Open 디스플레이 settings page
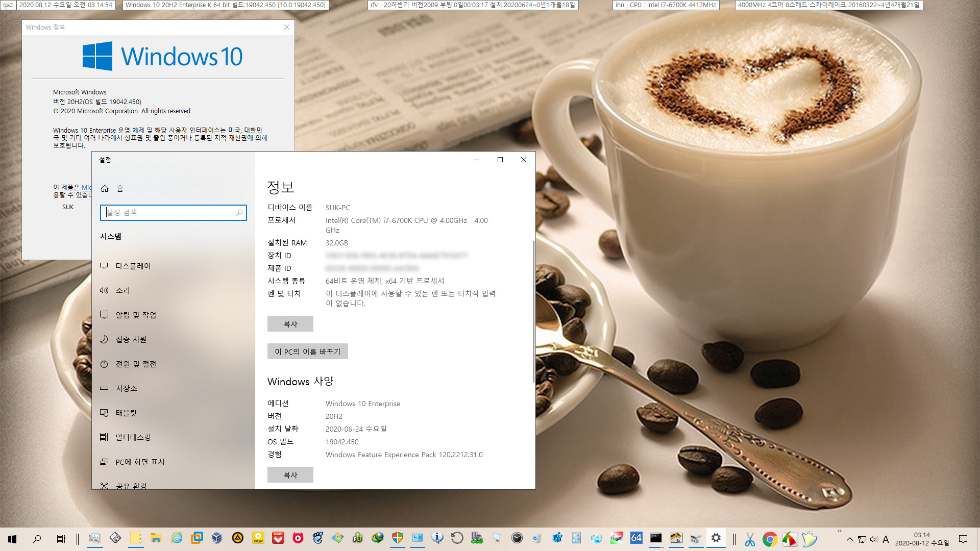The image size is (980, 551). click(174, 266)
